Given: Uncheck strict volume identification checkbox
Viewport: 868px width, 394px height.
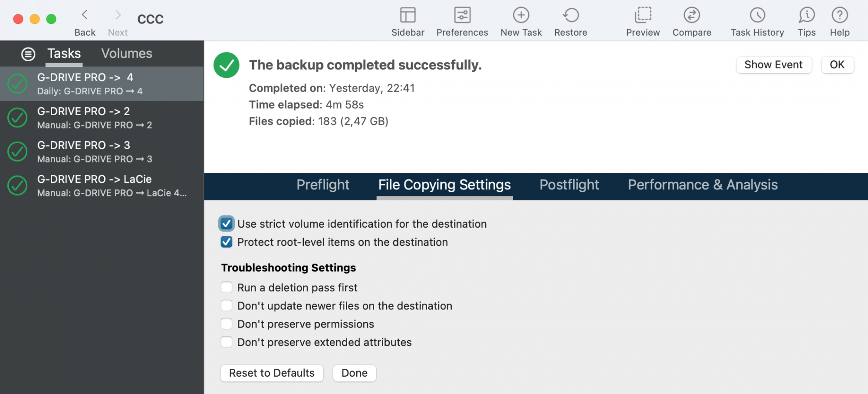Looking at the screenshot, I should (227, 224).
